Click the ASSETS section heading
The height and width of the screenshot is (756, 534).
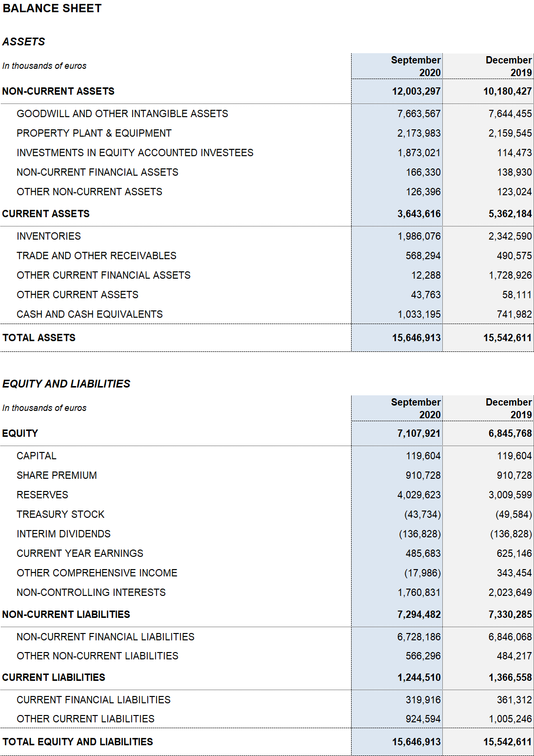pyautogui.click(x=23, y=42)
